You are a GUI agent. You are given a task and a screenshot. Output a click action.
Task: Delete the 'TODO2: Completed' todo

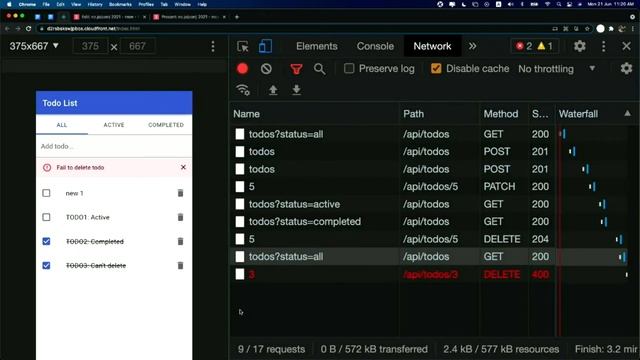(180, 241)
